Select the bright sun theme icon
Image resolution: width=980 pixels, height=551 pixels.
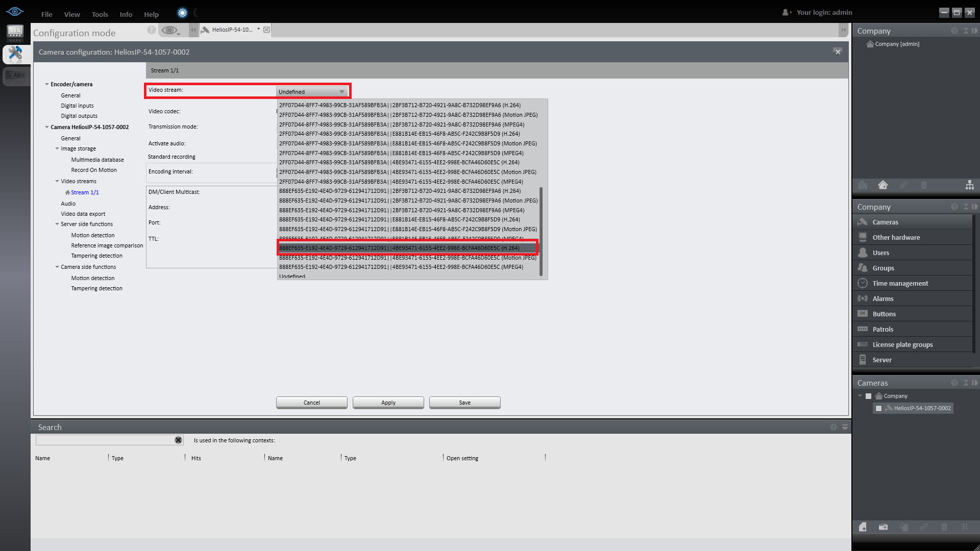pyautogui.click(x=182, y=13)
